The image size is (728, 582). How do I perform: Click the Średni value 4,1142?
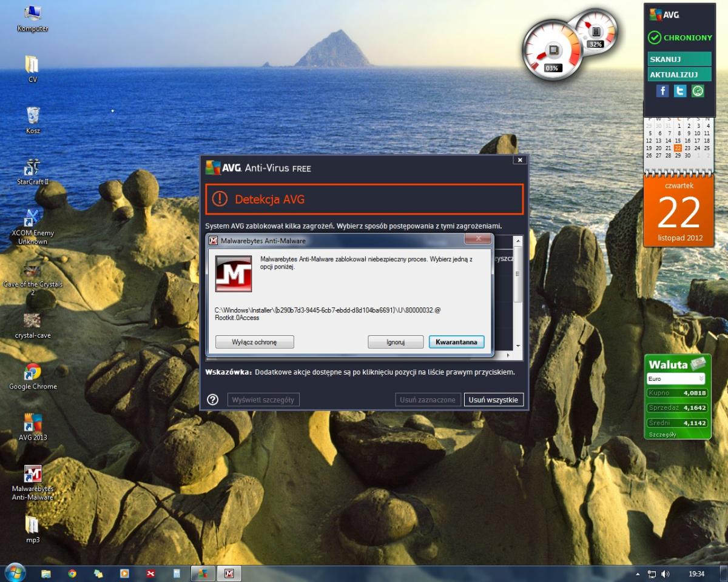pos(695,423)
